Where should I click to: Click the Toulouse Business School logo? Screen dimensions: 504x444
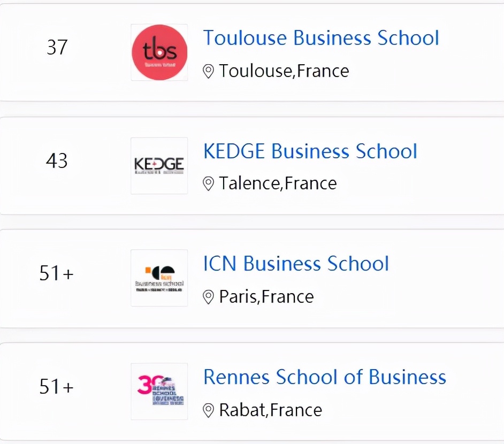pyautogui.click(x=159, y=52)
